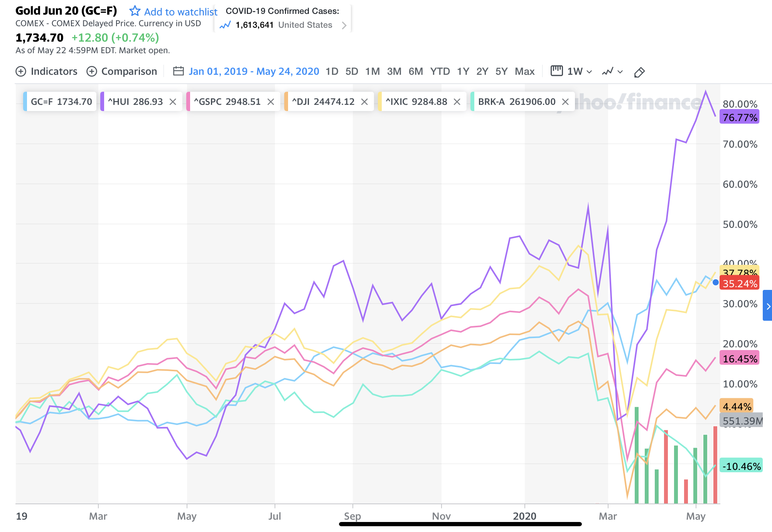Click the line chart type icon
The width and height of the screenshot is (772, 532).
608,72
